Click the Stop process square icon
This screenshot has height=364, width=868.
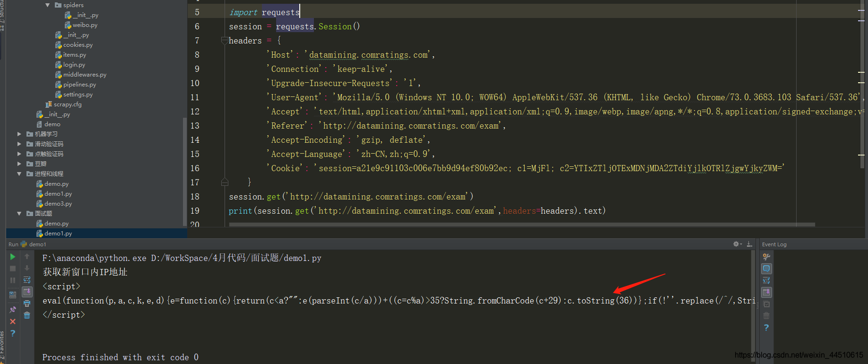coord(13,269)
